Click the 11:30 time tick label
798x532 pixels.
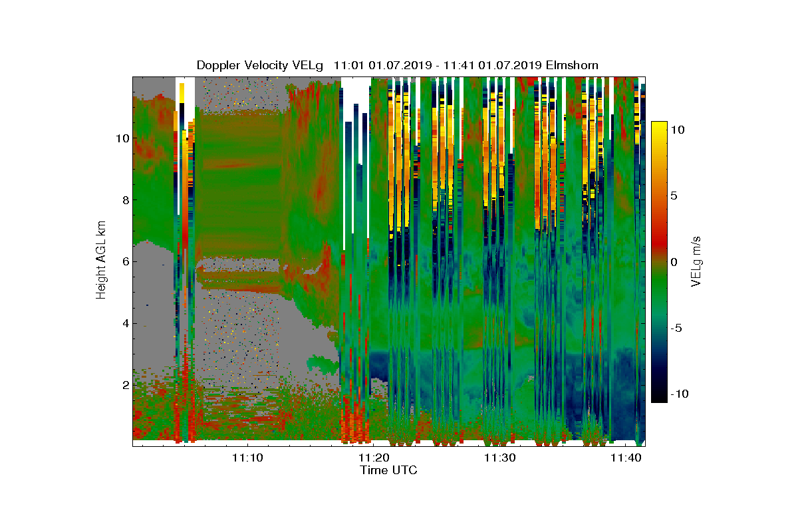[x=499, y=458]
